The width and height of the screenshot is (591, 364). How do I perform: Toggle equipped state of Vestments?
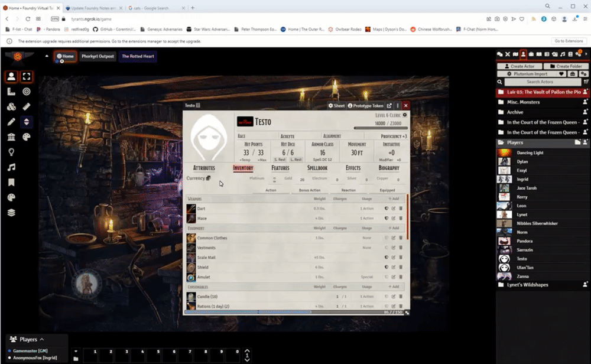pos(387,248)
